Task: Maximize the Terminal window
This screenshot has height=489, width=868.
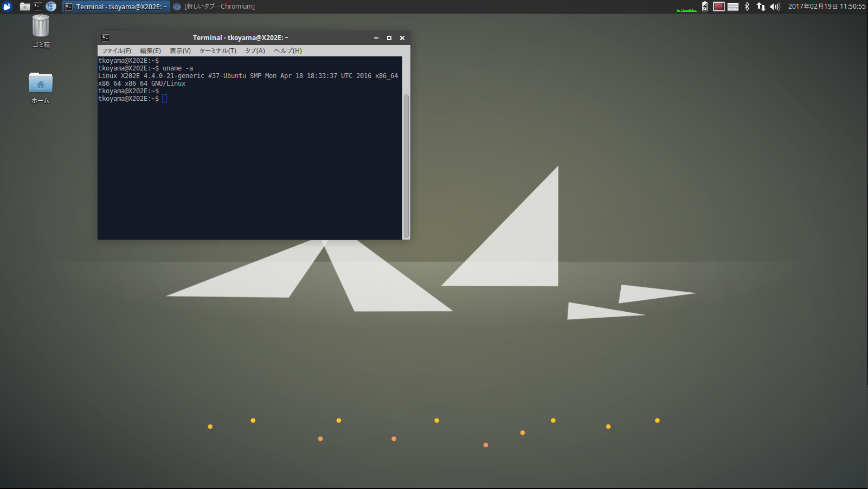Action: click(389, 38)
